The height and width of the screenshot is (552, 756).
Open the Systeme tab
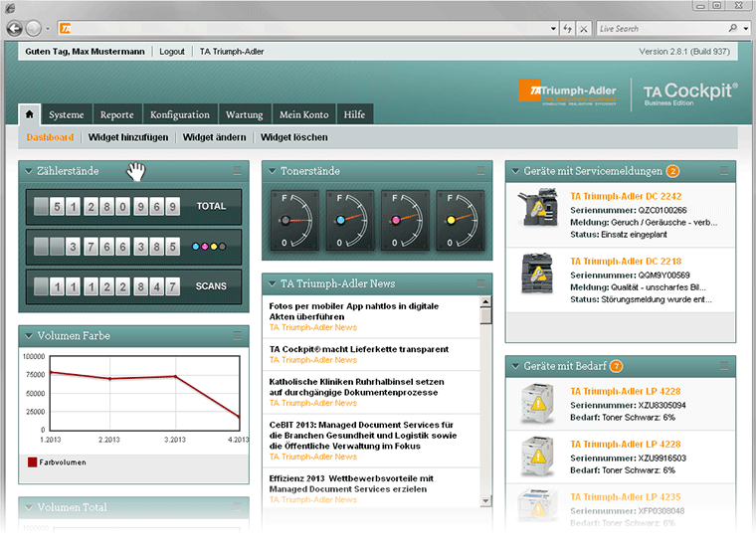click(x=66, y=114)
